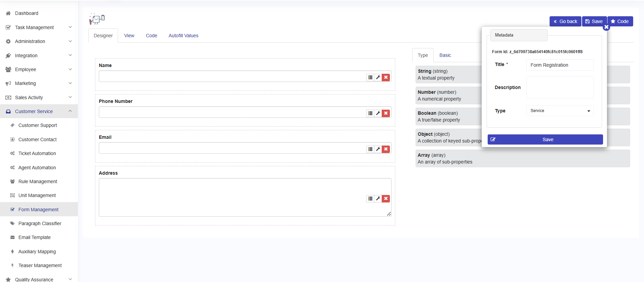Open Ticket Automation in the sidebar

[x=37, y=153]
